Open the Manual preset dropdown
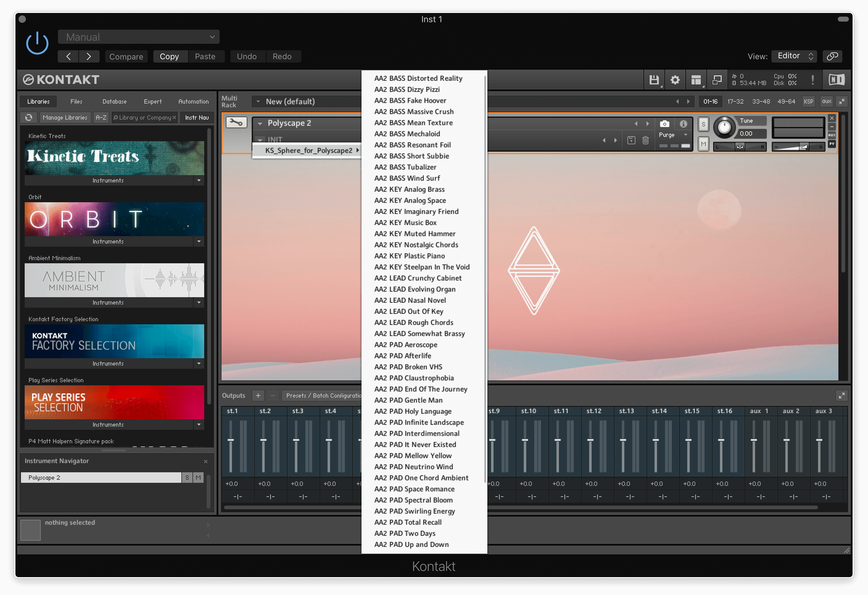The height and width of the screenshot is (595, 868). [138, 37]
